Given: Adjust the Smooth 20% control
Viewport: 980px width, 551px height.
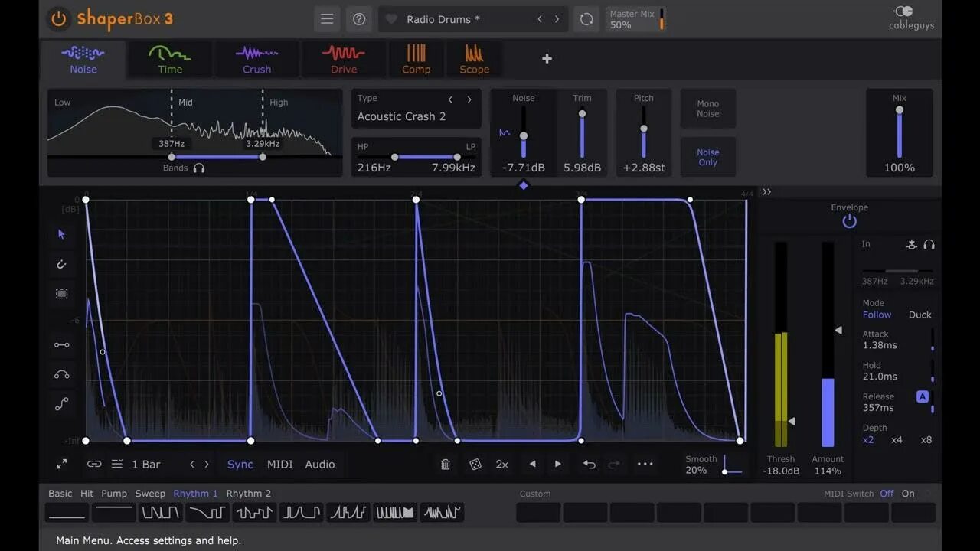Looking at the screenshot, I should [714, 465].
